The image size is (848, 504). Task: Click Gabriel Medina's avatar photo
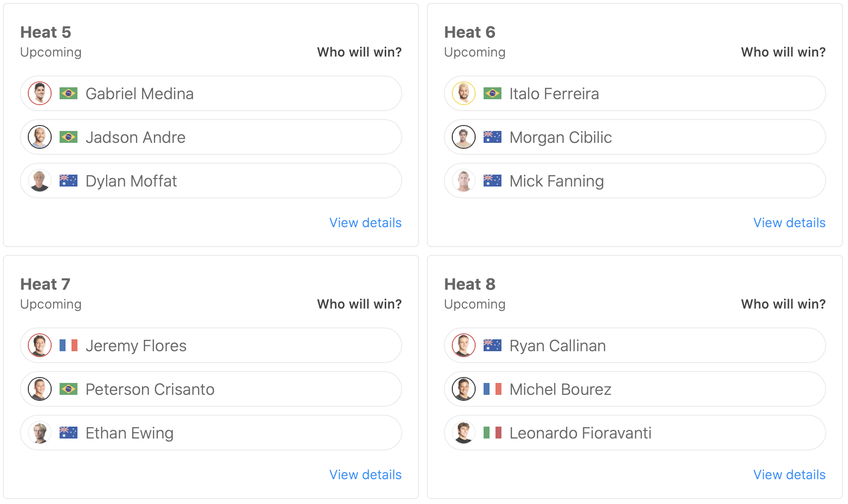(40, 93)
